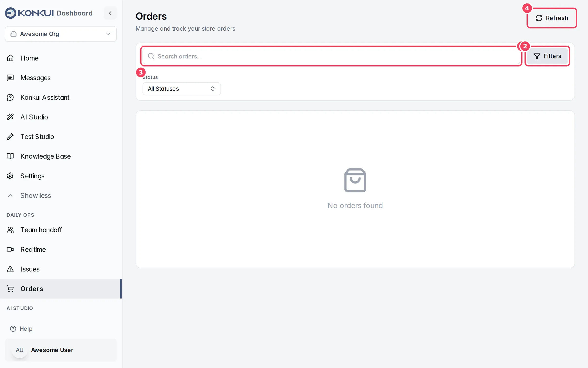This screenshot has height=368, width=588.
Task: Go to Messages
Action: (61, 78)
